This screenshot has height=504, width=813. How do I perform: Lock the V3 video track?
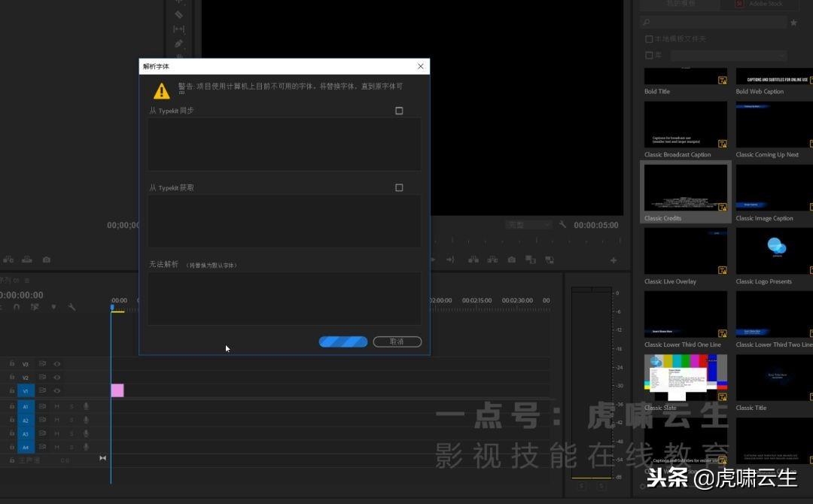pos(11,364)
